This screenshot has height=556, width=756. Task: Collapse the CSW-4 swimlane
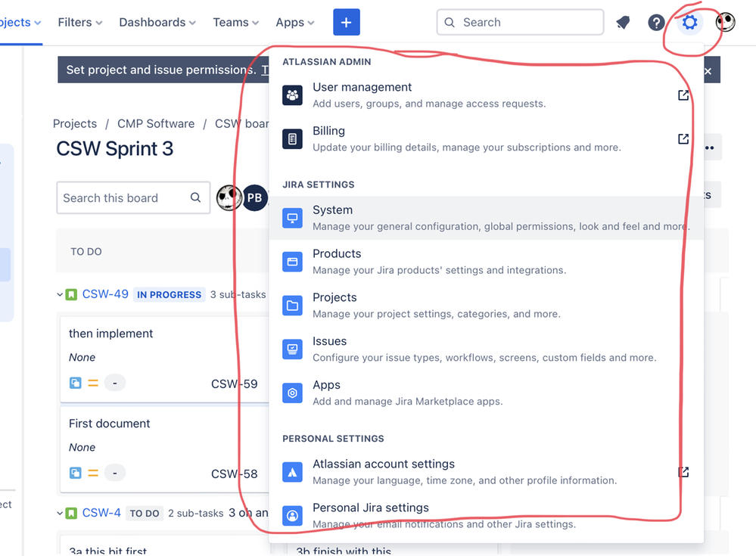point(60,513)
